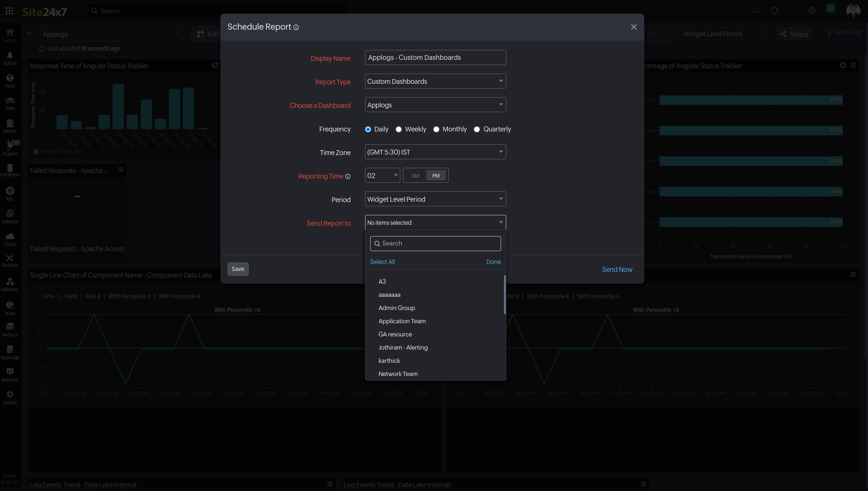Select the Weekly frequency radio button
Screen dimensions: 868x491
tap(398, 130)
